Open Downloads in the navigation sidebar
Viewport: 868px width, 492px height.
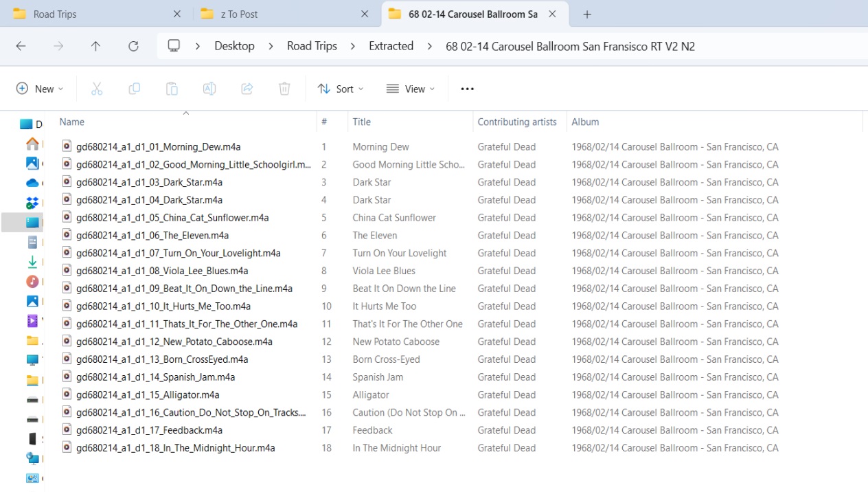coord(32,262)
